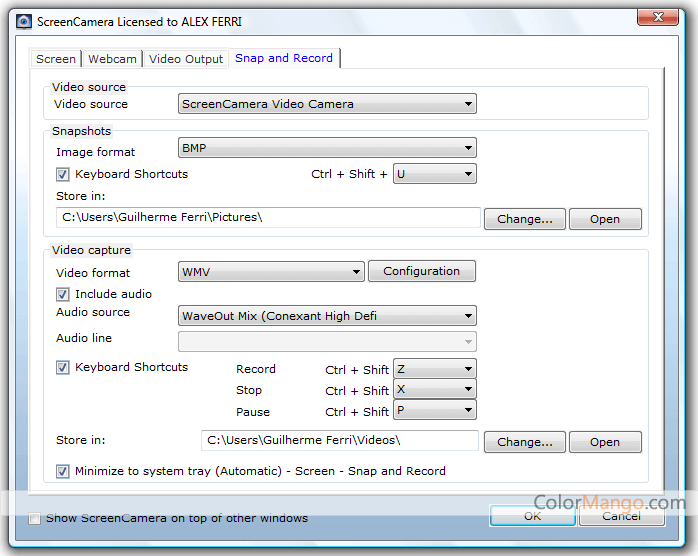Open the Pictures store folder
The width and height of the screenshot is (698, 556).
(605, 219)
